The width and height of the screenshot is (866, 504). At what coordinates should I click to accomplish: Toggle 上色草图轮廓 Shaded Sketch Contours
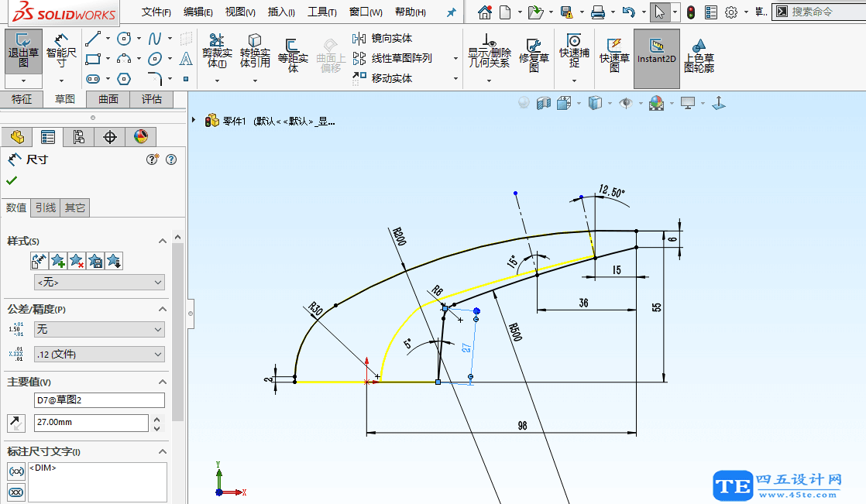699,57
